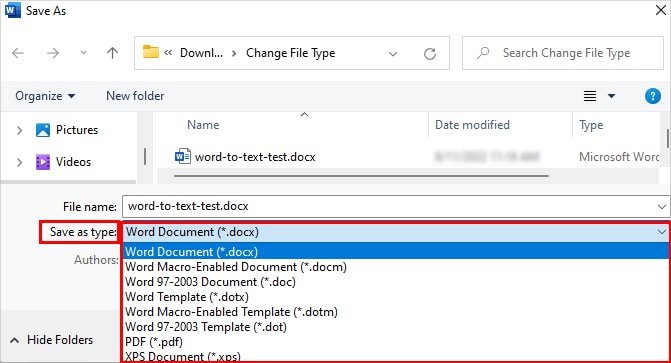Change the view layout icon

click(590, 96)
